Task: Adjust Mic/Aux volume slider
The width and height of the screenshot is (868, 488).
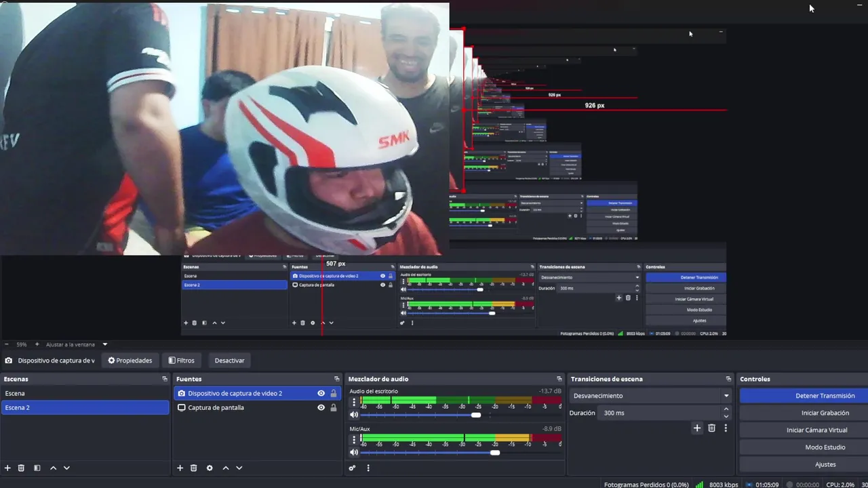Action: [495, 452]
